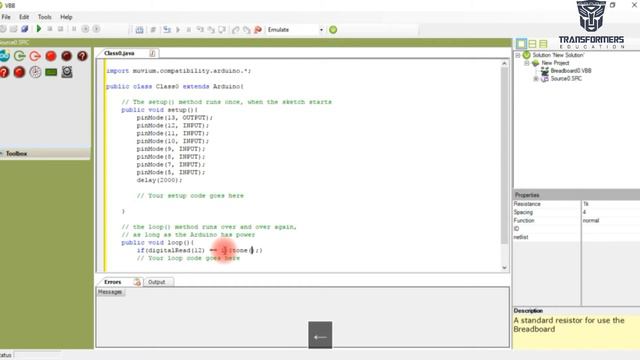
Task: Select the red push button in second row
Action: [x=19, y=72]
